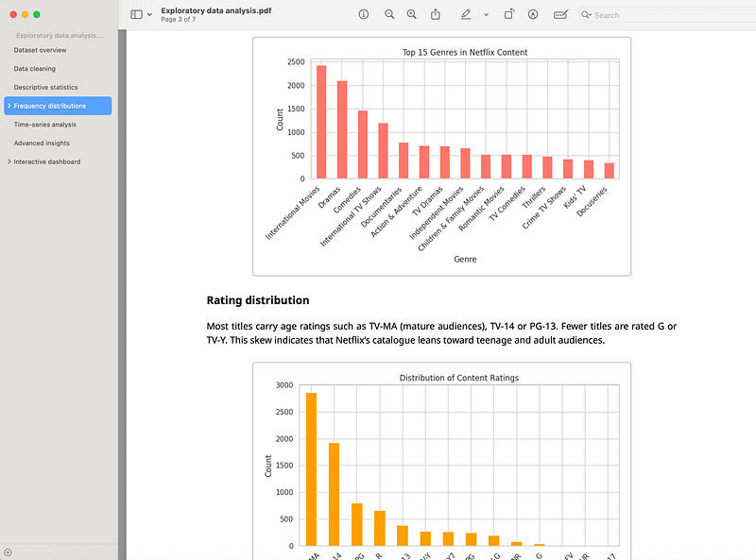This screenshot has height=560, width=756.
Task: Enter full screen with green button
Action: (x=37, y=14)
